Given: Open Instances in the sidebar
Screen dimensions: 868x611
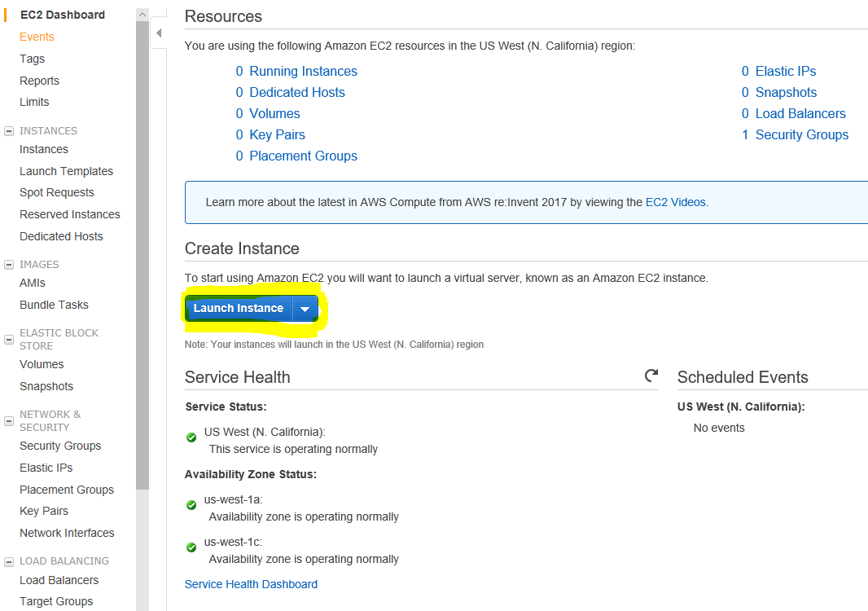Looking at the screenshot, I should (44, 150).
